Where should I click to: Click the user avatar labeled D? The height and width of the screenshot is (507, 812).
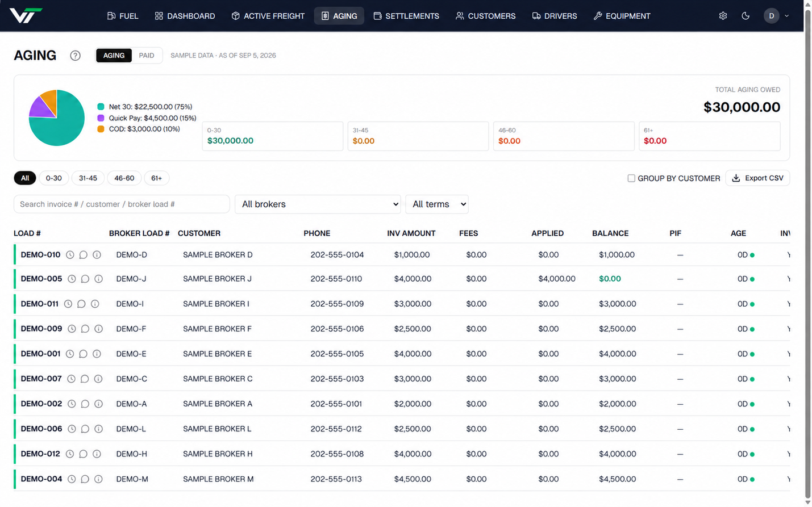pos(771,16)
